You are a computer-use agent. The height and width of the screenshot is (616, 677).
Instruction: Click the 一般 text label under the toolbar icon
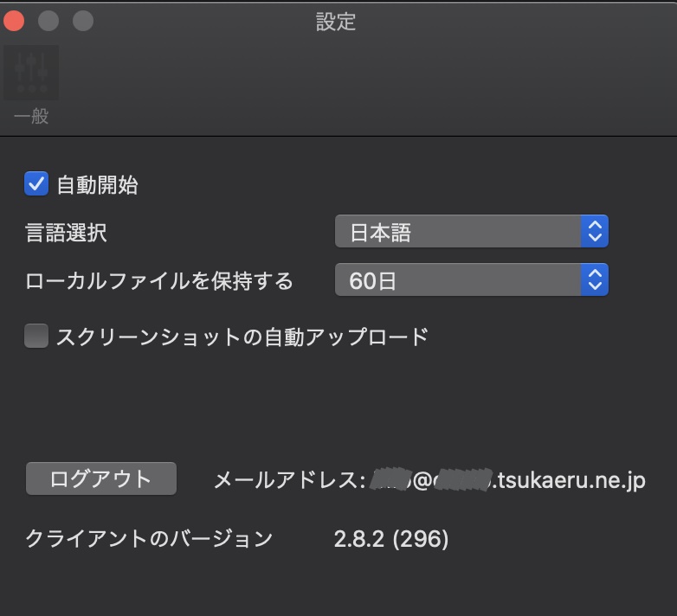[x=32, y=116]
